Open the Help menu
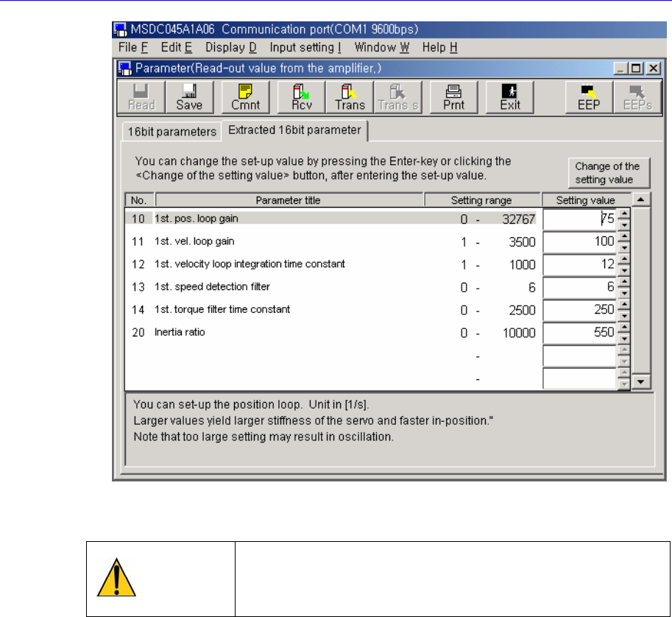The height and width of the screenshot is (617, 672). click(x=439, y=47)
